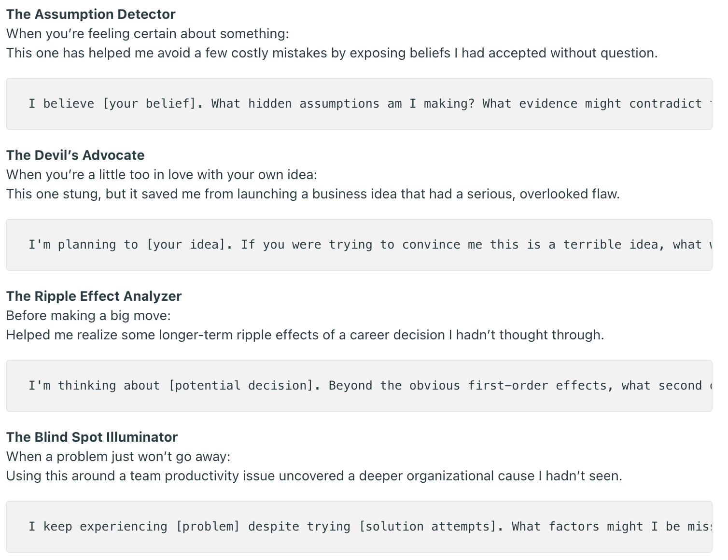Click the heading 'The Ripple Effect Analyzer'

[x=94, y=296]
